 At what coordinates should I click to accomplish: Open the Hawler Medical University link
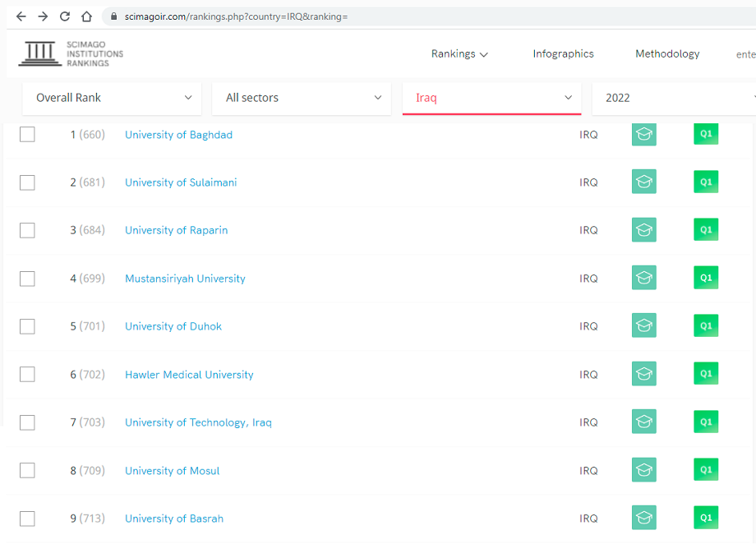tap(189, 375)
